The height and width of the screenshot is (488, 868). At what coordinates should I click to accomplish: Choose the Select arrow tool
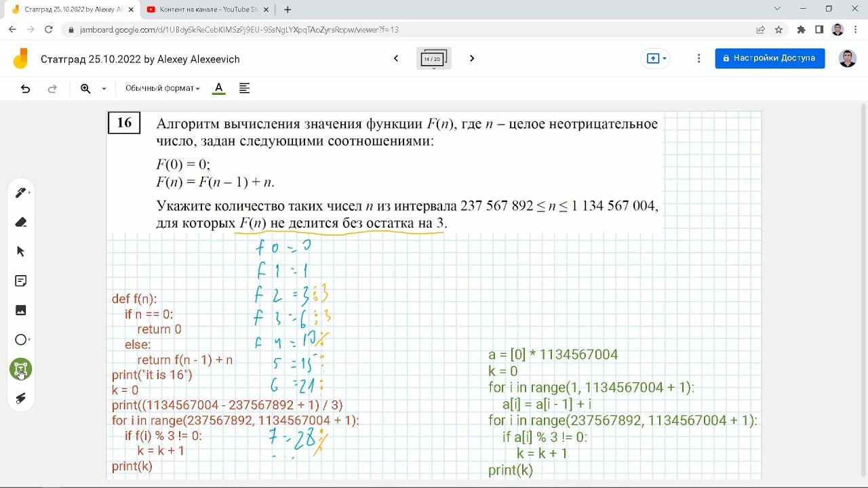21,251
